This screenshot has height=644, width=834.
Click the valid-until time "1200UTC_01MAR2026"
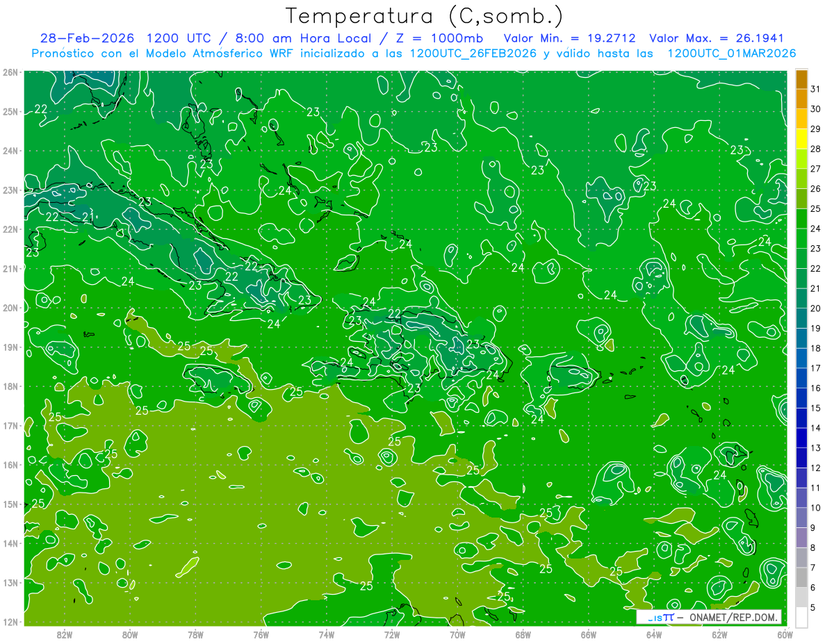pos(731,53)
